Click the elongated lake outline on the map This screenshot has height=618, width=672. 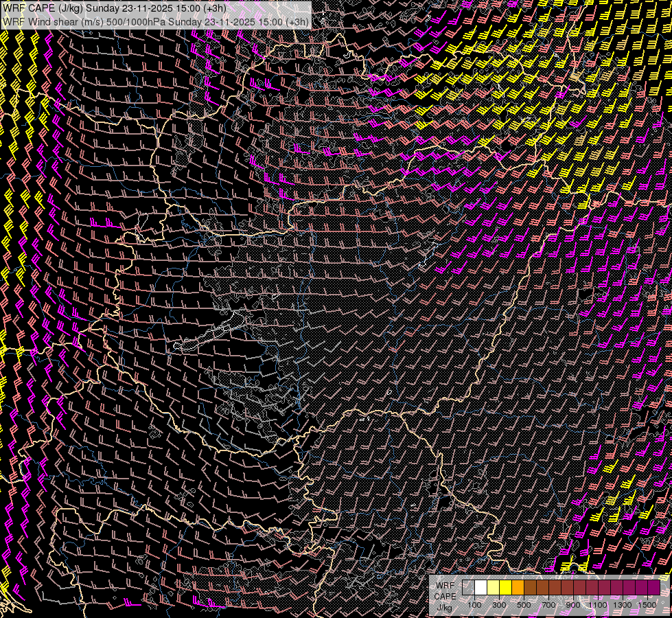click(x=209, y=331)
